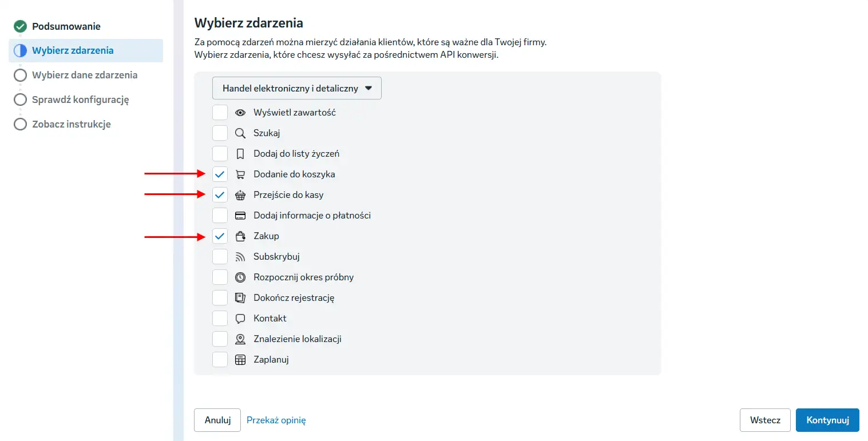Viewport: 868px width, 441px height.
Task: Uncheck the Zakup checkbox
Action: point(220,236)
